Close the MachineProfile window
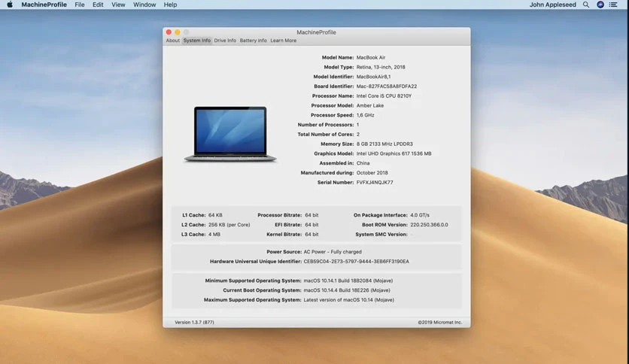 (x=169, y=32)
